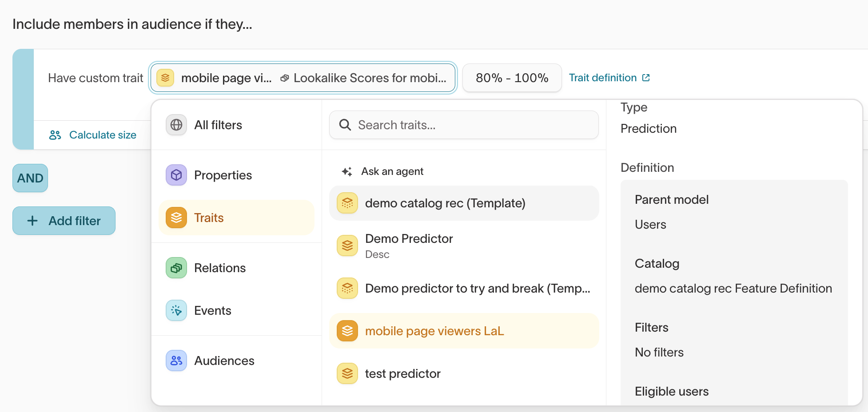Click the Properties cube icon

click(176, 175)
